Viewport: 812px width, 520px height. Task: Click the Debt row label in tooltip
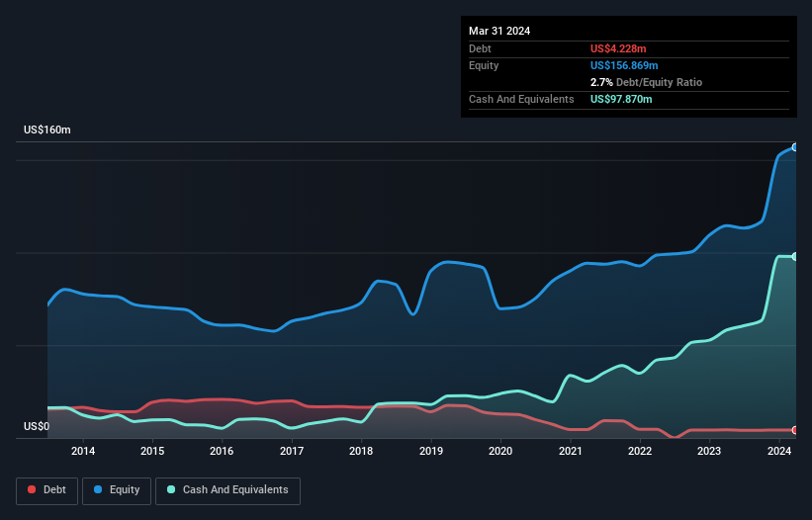480,48
